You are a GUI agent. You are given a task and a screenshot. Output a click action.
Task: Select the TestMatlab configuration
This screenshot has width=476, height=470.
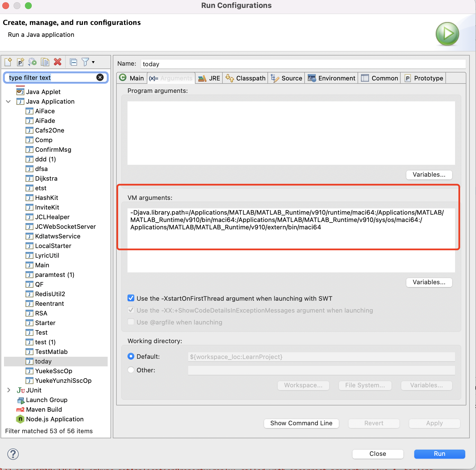tap(46, 352)
